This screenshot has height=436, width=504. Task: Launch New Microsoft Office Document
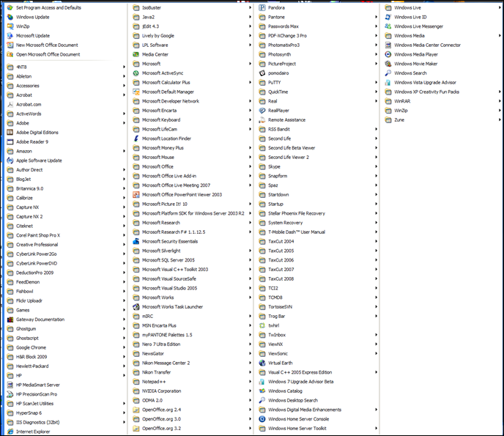[x=47, y=45]
